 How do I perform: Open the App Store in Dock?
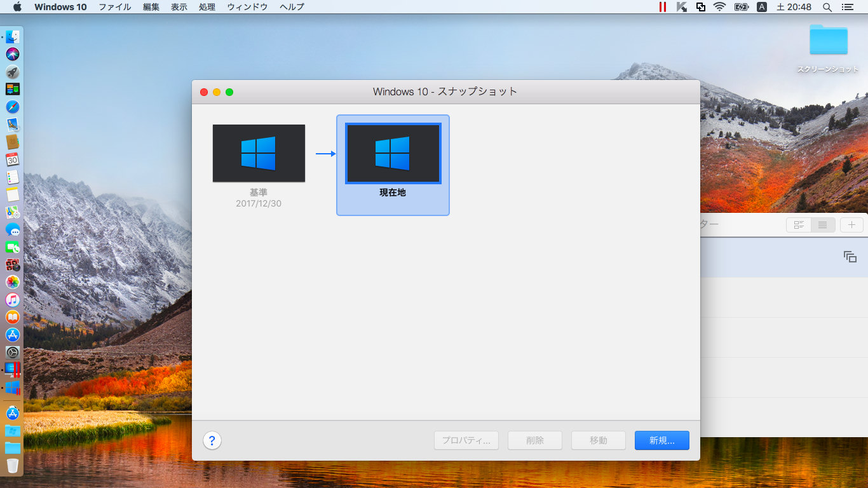click(x=13, y=334)
